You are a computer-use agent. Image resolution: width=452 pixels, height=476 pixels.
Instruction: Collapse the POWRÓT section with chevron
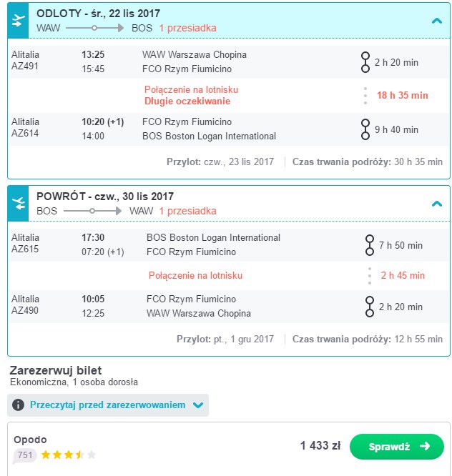tap(437, 204)
